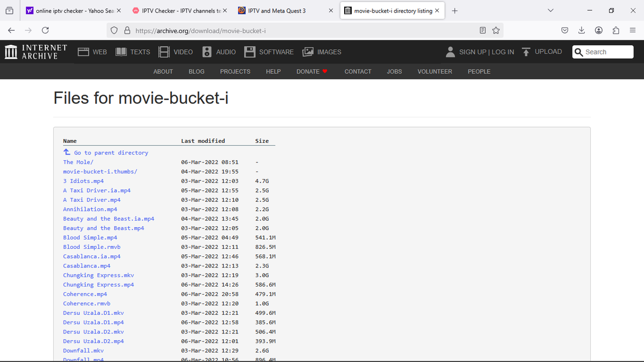Viewport: 644px width, 362px height.
Task: Open the TEXTS section
Action: point(133,52)
